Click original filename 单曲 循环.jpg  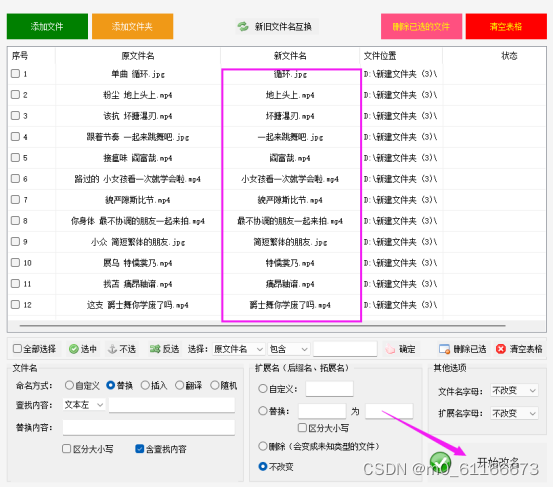click(138, 74)
